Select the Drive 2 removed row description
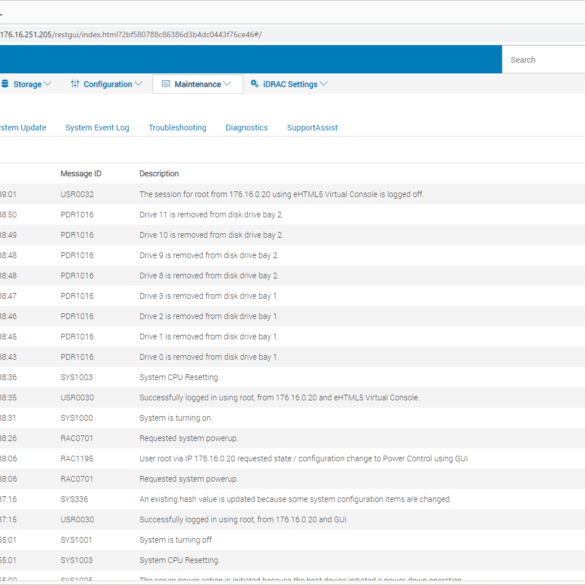 tap(209, 316)
